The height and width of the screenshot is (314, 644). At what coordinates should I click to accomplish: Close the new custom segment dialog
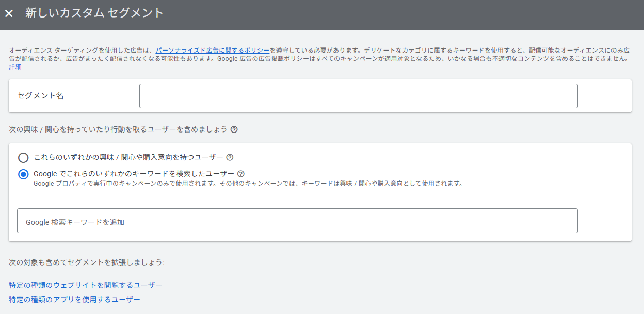pyautogui.click(x=9, y=13)
